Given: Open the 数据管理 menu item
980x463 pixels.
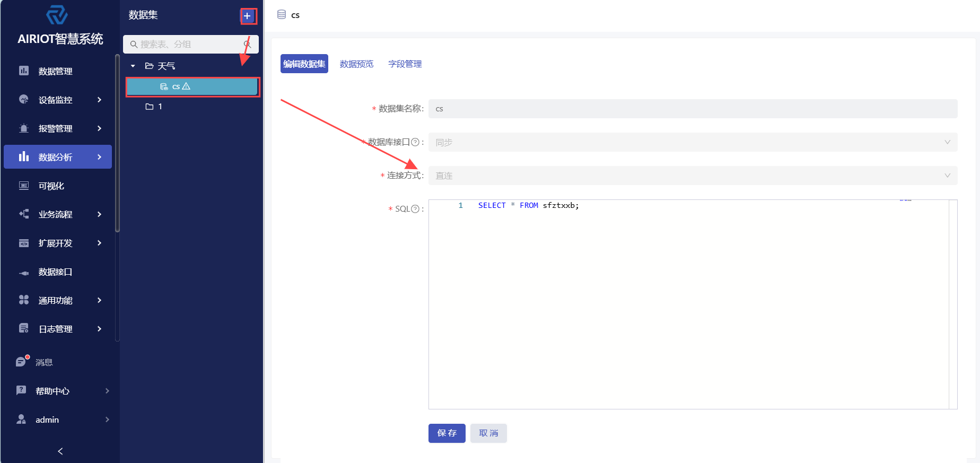Looking at the screenshot, I should click(x=56, y=71).
